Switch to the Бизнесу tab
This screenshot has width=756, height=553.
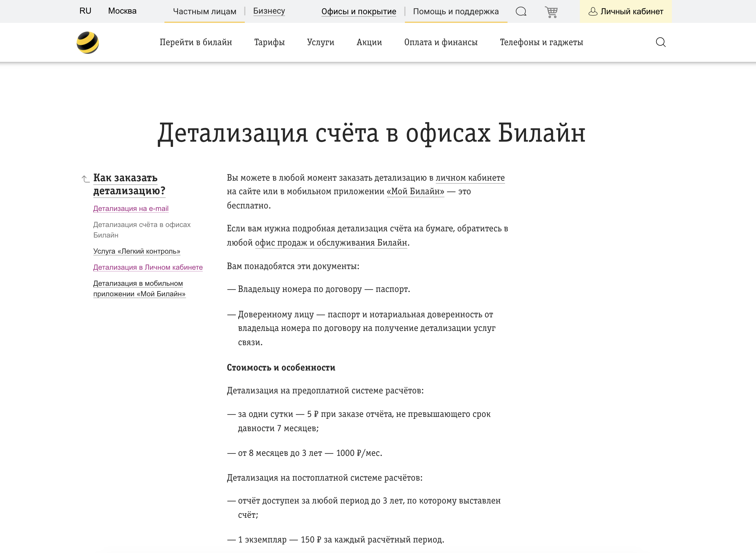[269, 11]
